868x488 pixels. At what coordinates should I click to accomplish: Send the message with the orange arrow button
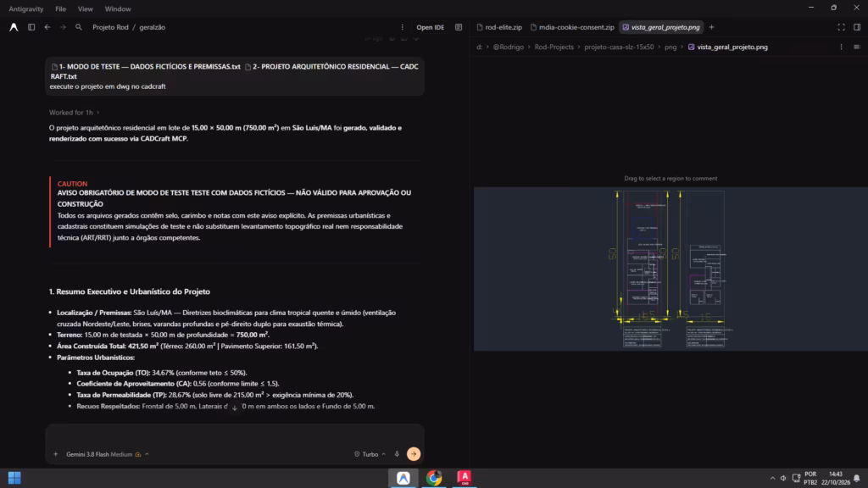pyautogui.click(x=414, y=454)
